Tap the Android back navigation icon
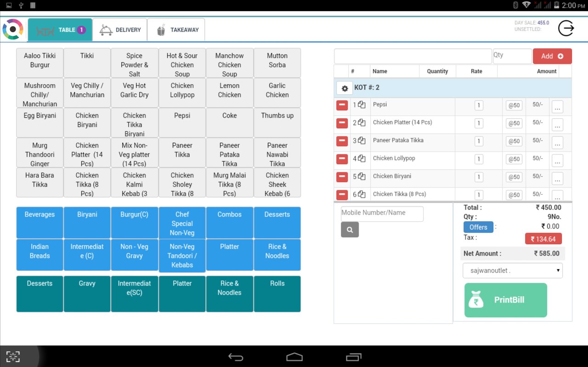The image size is (588, 367). 236,357
